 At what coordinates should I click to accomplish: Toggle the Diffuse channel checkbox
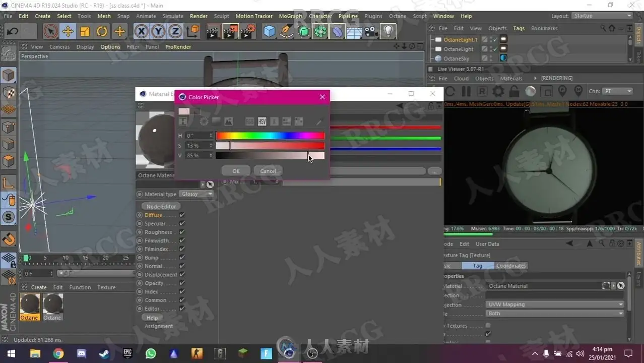(182, 215)
